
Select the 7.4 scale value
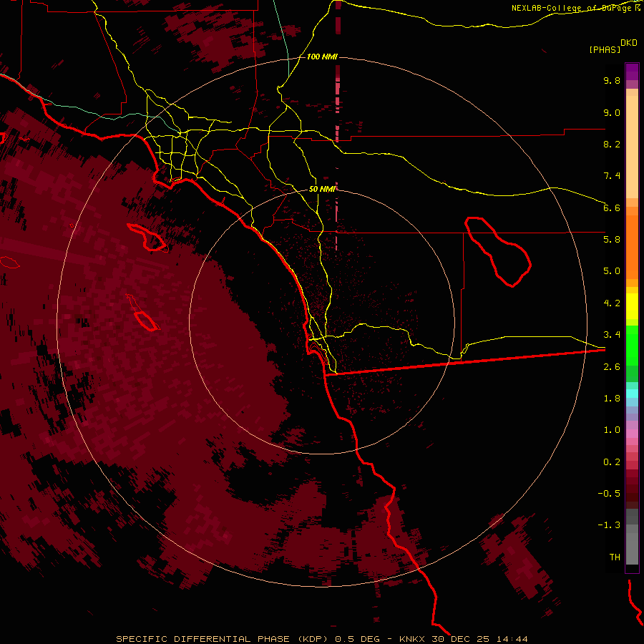pyautogui.click(x=612, y=176)
